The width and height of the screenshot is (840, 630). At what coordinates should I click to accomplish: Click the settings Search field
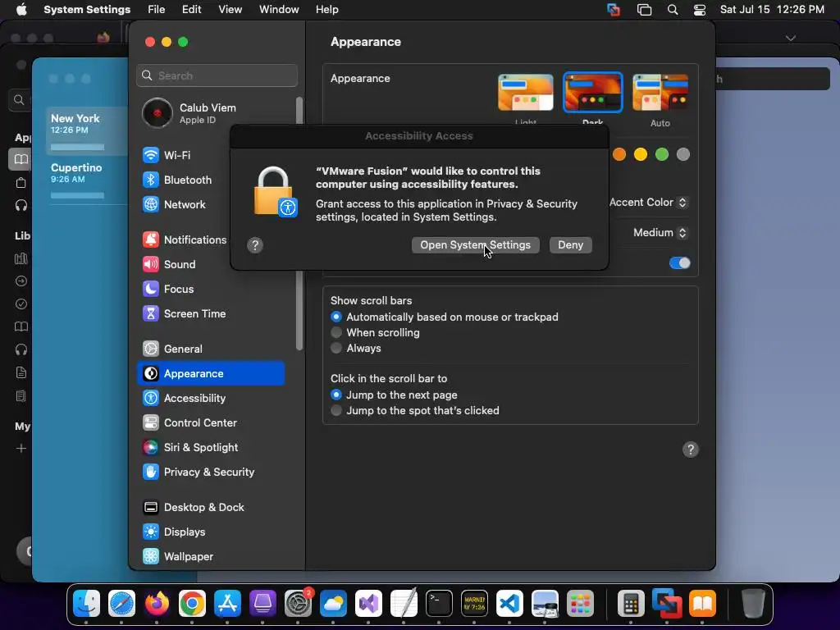(x=217, y=76)
